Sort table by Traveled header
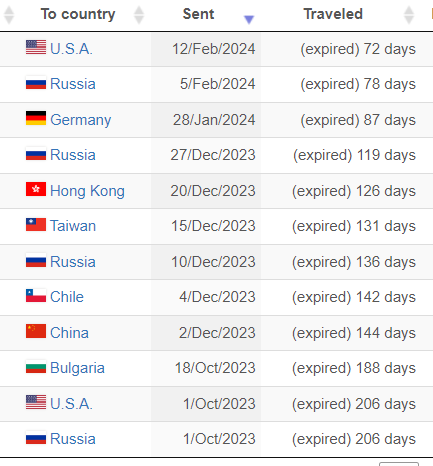 (x=333, y=14)
